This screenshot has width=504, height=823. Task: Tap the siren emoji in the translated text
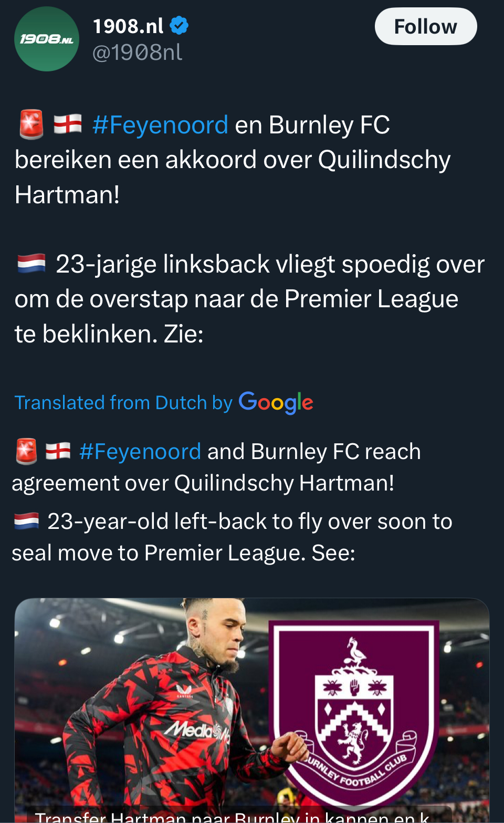(x=26, y=451)
